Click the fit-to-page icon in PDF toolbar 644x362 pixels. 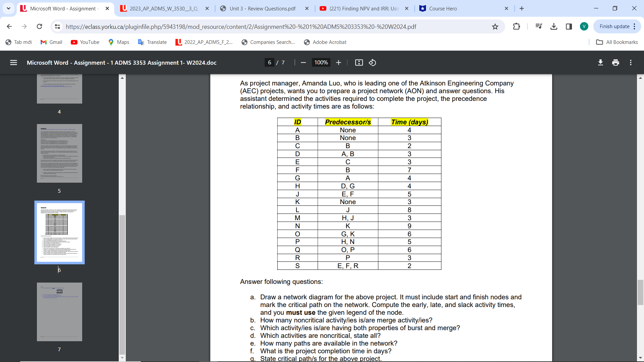click(359, 62)
